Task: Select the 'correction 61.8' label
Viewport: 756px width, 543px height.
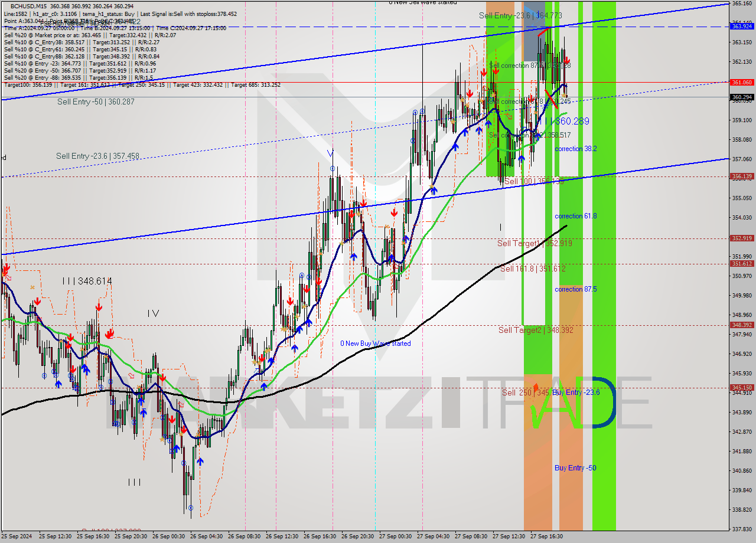Action: (x=575, y=216)
